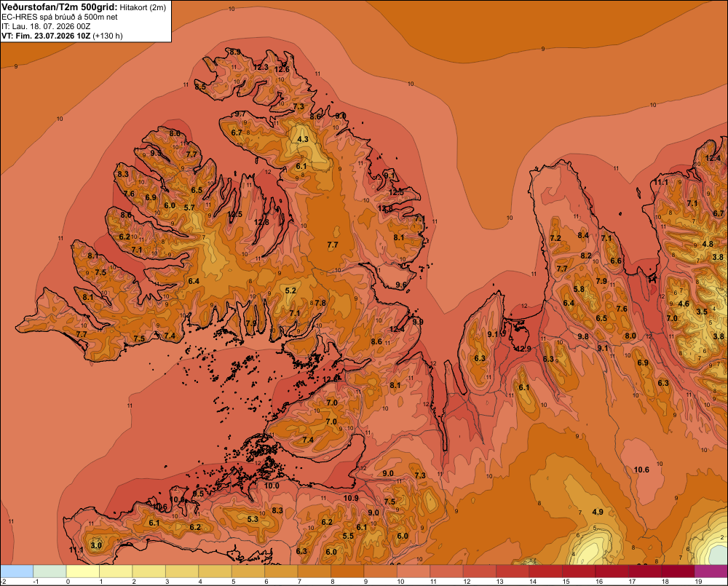This screenshot has width=728, height=586.
Task: Click the valid time 'VT: Fim. 23.07.2026 10Z'
Action: coord(46,36)
